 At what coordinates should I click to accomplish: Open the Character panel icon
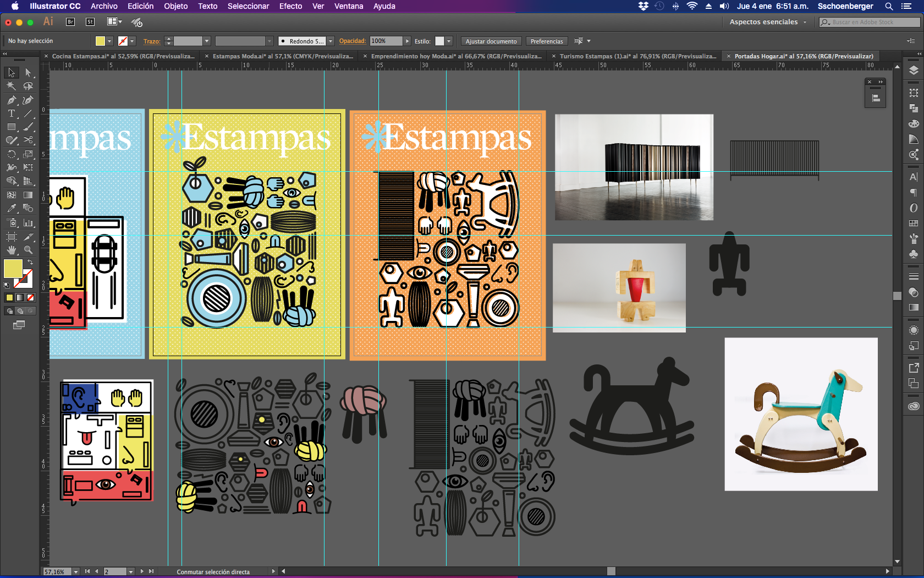[x=914, y=177]
